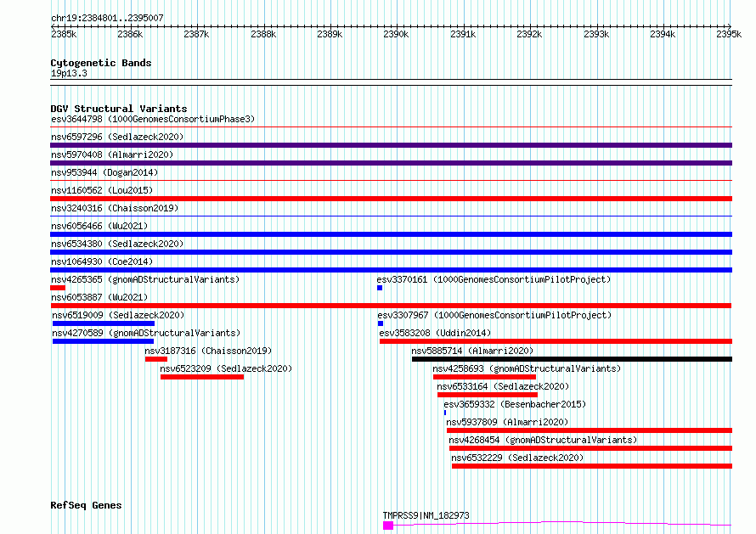Click the RefSeq Genes track title

pos(86,505)
